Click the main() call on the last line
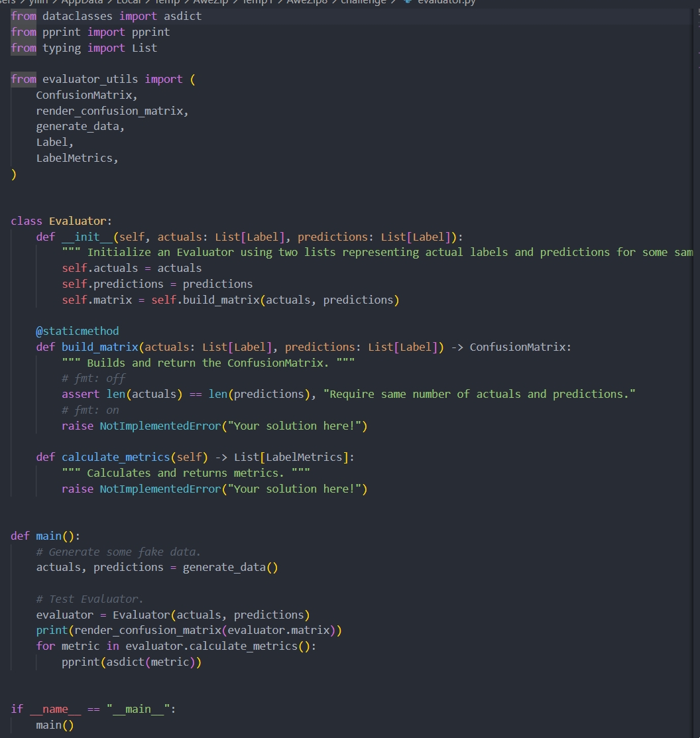Viewport: 700px width, 738px height. tap(55, 725)
